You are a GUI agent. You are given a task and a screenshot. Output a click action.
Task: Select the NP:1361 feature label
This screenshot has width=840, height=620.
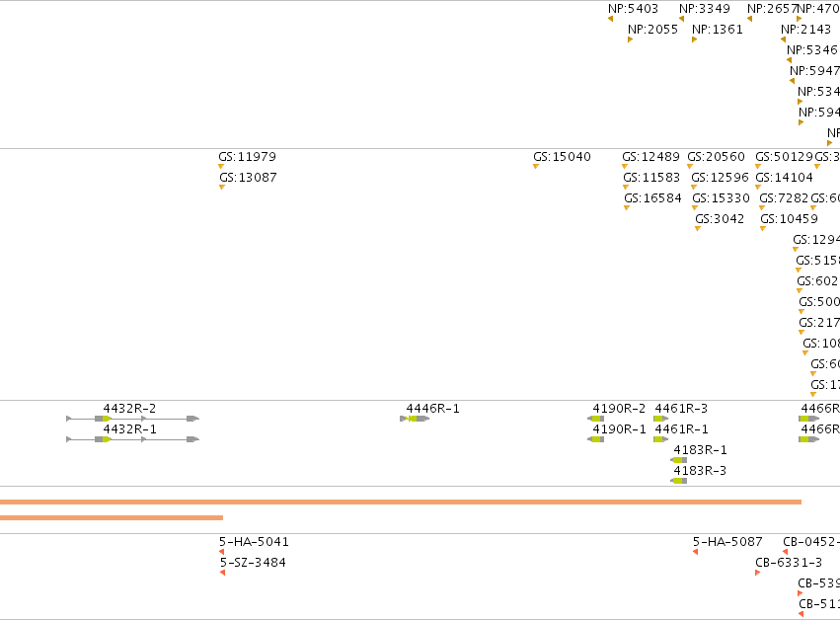click(x=718, y=30)
